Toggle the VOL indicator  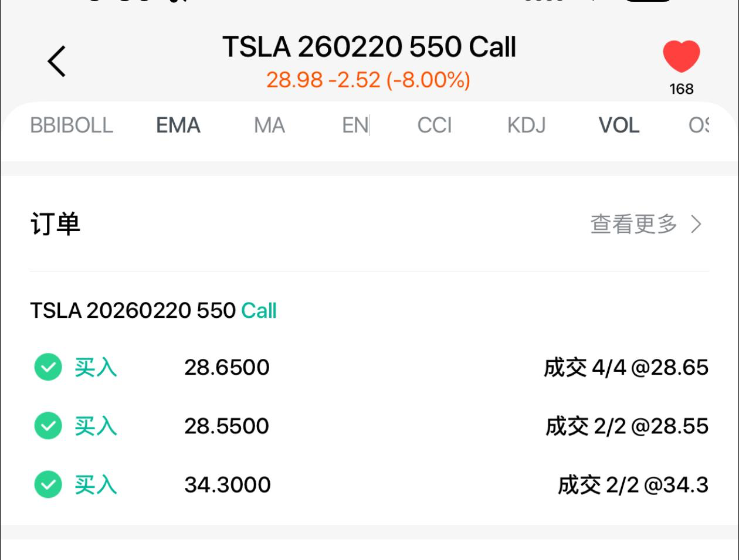point(619,125)
